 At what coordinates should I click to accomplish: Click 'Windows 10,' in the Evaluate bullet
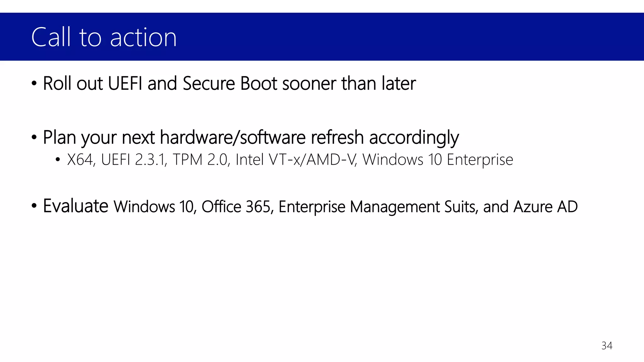(155, 207)
